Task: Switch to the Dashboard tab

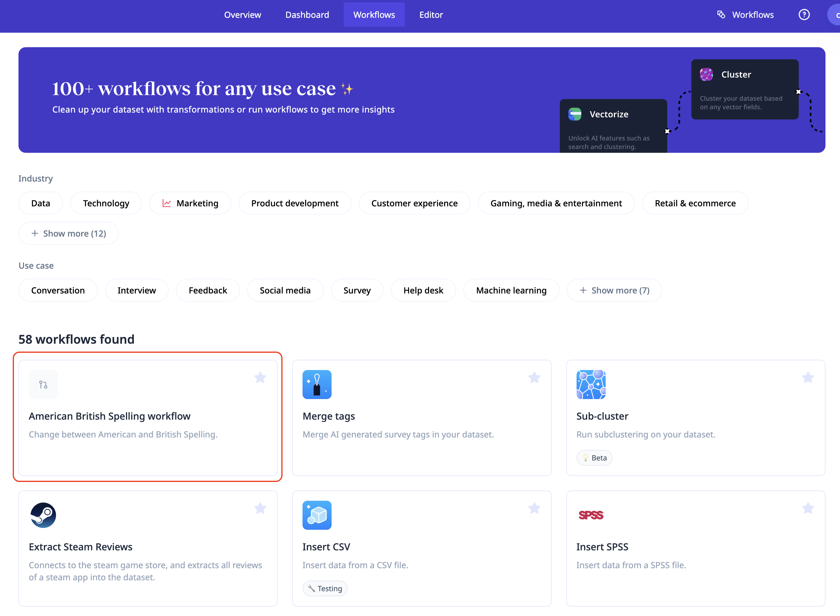Action: click(307, 15)
